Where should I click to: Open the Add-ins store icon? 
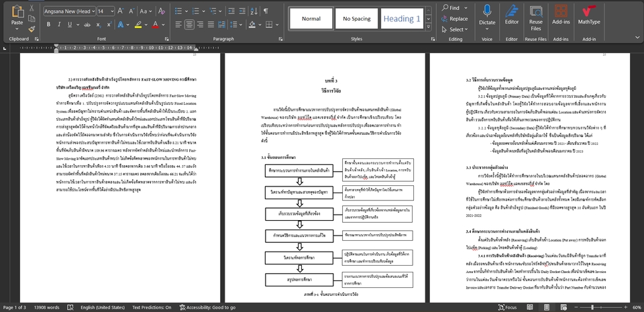click(x=561, y=14)
